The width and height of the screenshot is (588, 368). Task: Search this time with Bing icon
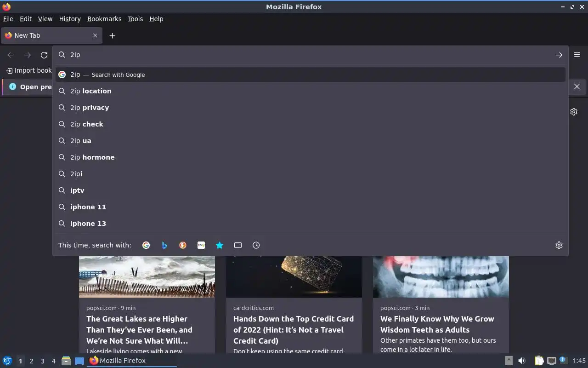coord(164,245)
